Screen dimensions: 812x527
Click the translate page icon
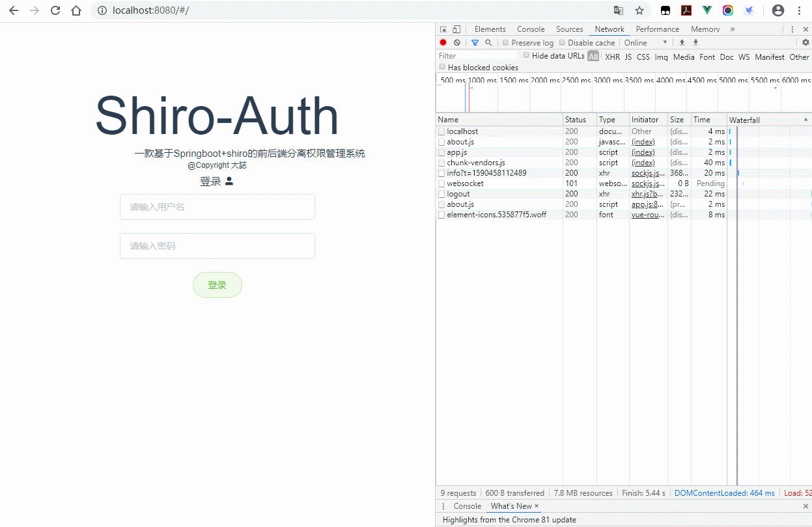point(619,10)
